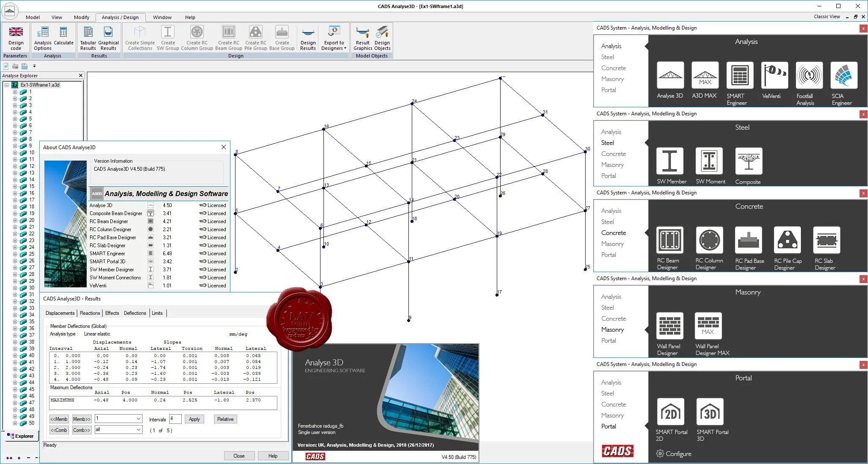Open Result Graphics model objects

click(363, 38)
